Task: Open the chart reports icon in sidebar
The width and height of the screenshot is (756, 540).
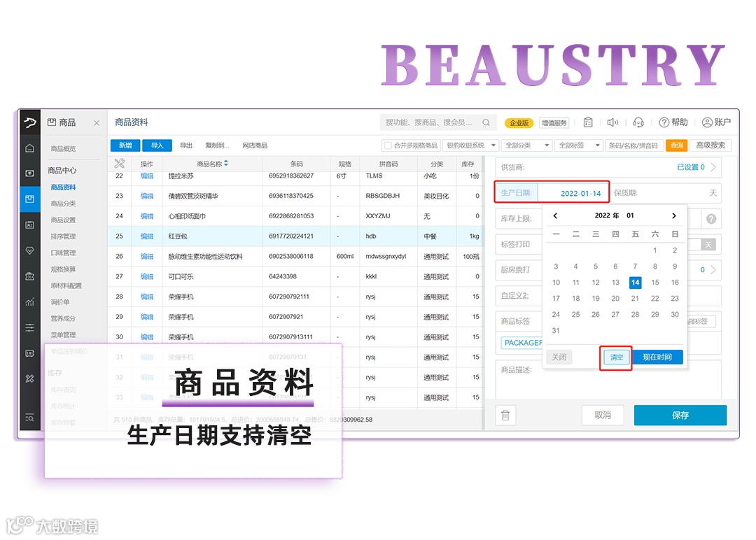Action: 30,302
